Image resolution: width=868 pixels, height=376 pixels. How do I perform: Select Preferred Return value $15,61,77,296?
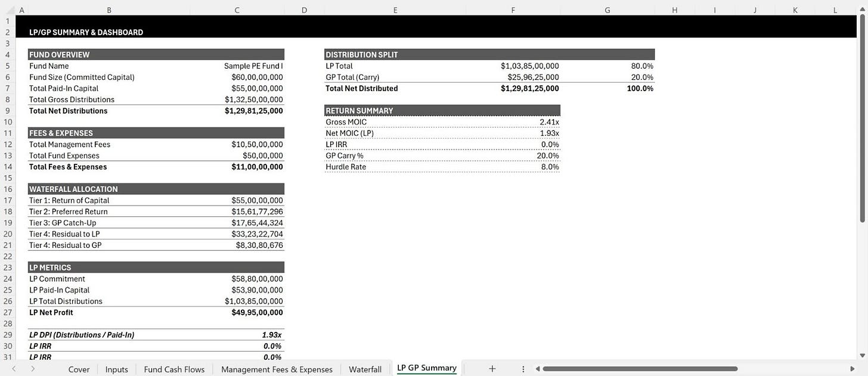click(257, 212)
